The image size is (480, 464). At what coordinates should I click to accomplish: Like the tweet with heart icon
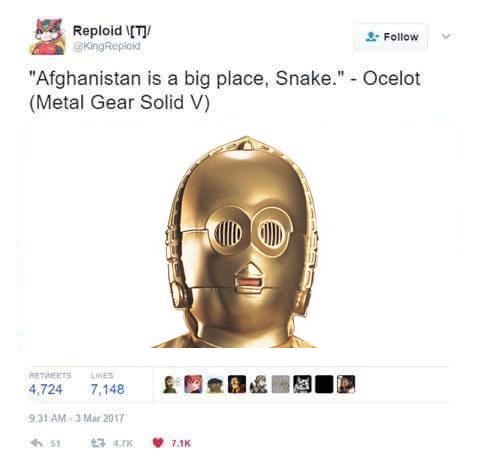158,443
